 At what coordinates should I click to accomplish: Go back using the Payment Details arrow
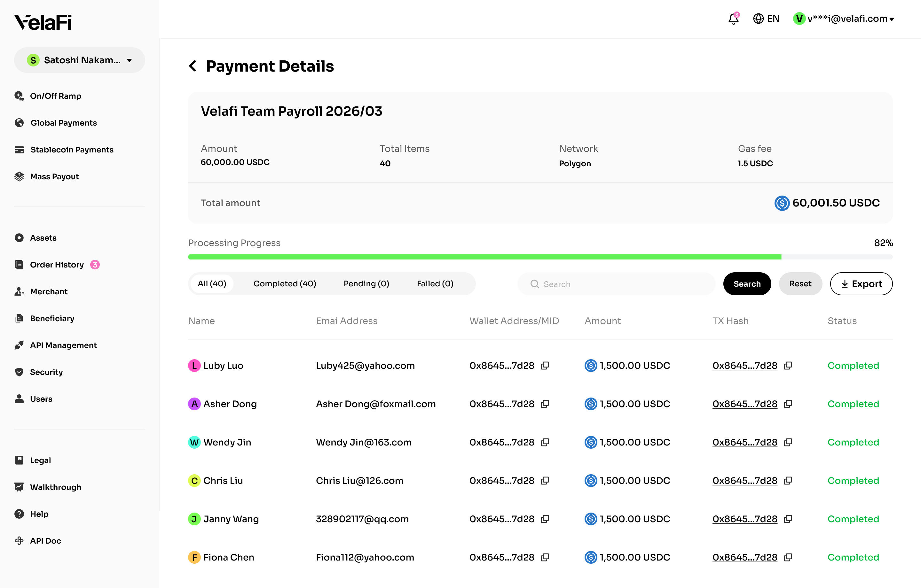click(193, 66)
